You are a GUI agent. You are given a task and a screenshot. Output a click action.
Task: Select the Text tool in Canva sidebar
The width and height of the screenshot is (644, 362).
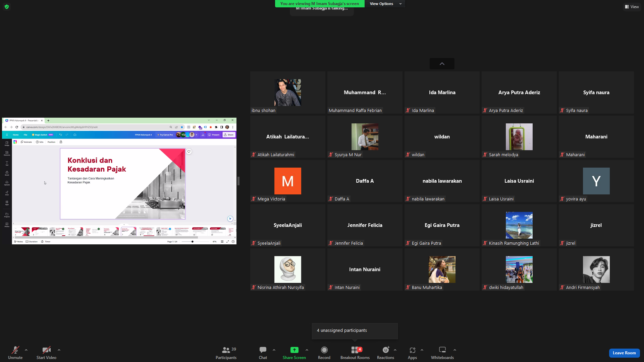pyautogui.click(x=7, y=163)
